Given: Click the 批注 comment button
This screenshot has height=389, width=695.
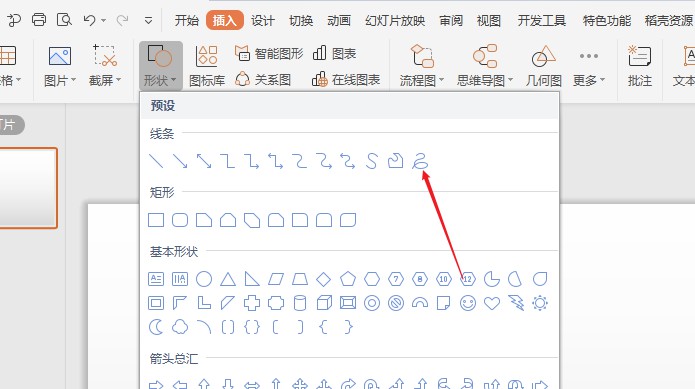Looking at the screenshot, I should (640, 66).
